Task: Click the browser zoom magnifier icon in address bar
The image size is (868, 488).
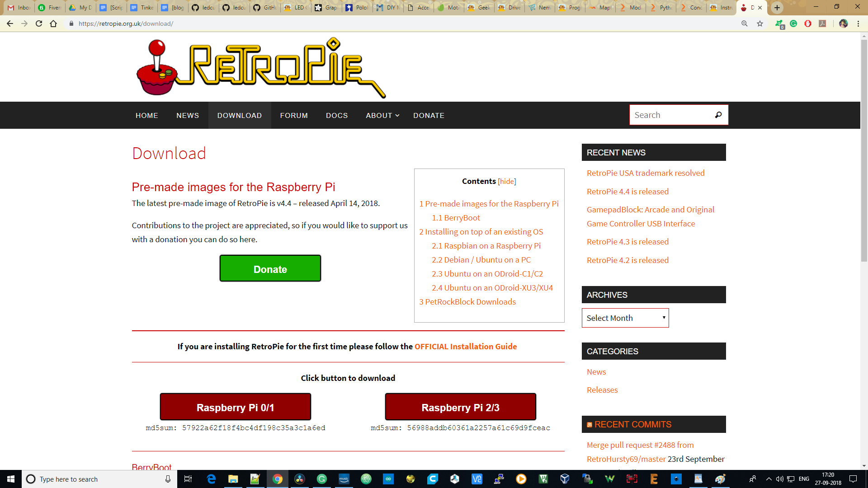Action: point(744,23)
